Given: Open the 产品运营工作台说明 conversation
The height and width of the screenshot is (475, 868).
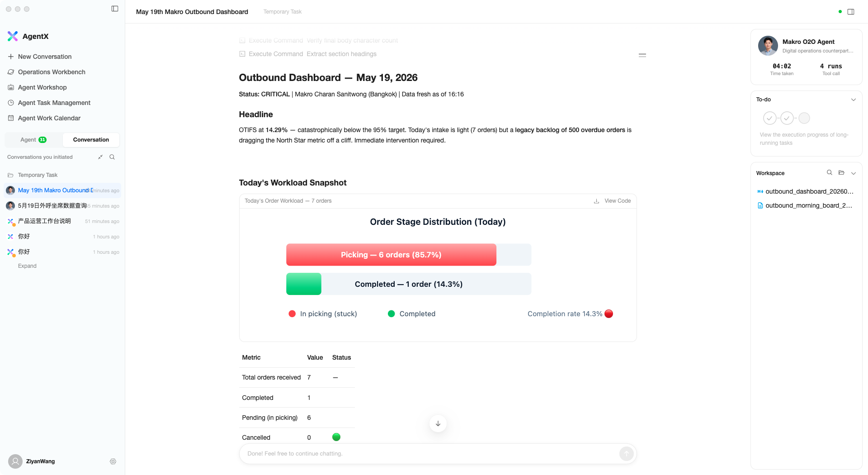Looking at the screenshot, I should pyautogui.click(x=62, y=221).
